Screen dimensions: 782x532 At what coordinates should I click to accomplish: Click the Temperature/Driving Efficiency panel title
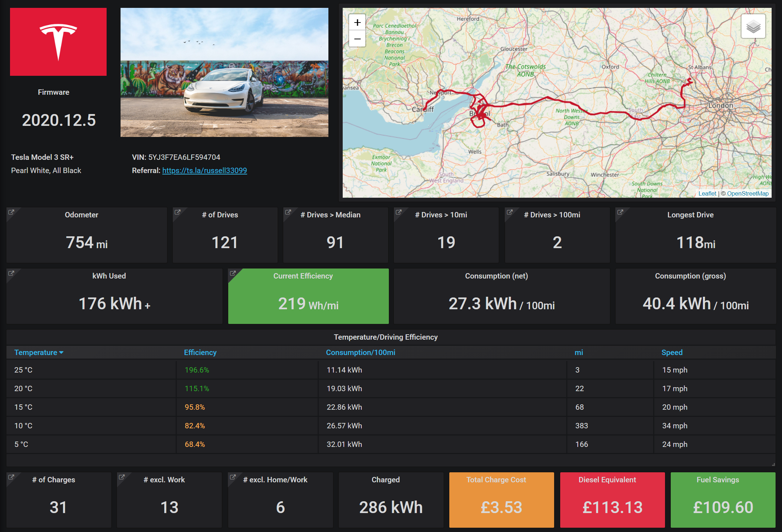pos(386,337)
